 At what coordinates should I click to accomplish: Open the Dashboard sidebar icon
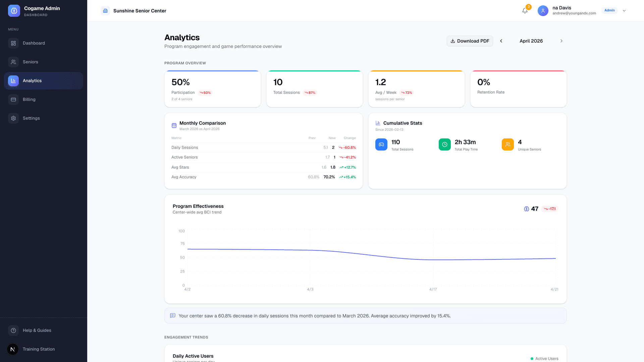[x=13, y=43]
